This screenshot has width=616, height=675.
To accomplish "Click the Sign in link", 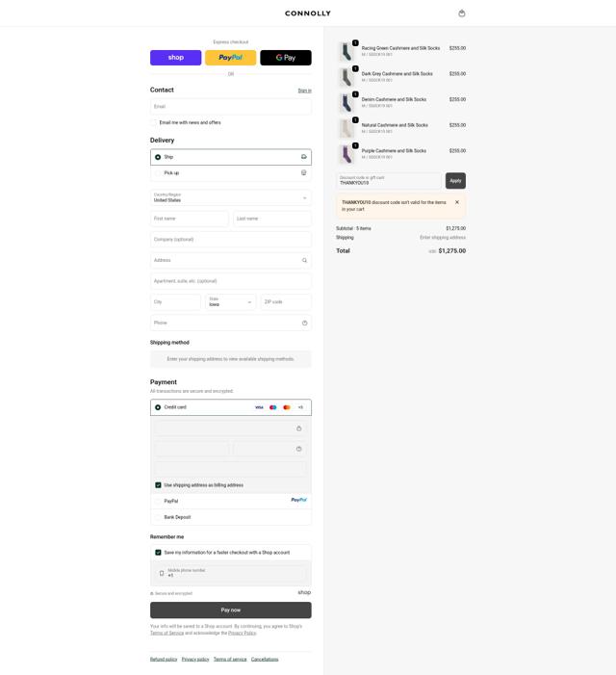I will click(x=304, y=91).
